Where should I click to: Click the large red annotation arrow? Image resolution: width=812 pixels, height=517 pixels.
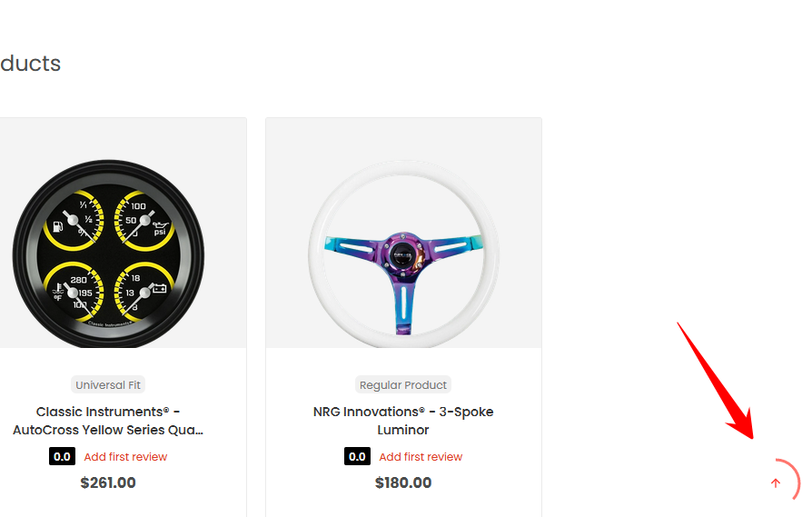718,382
